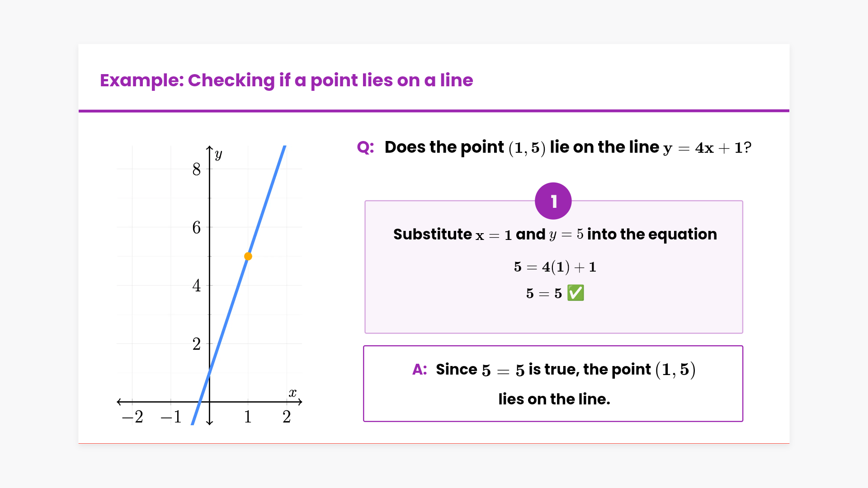Click the result line 5 = 5

[x=544, y=294]
